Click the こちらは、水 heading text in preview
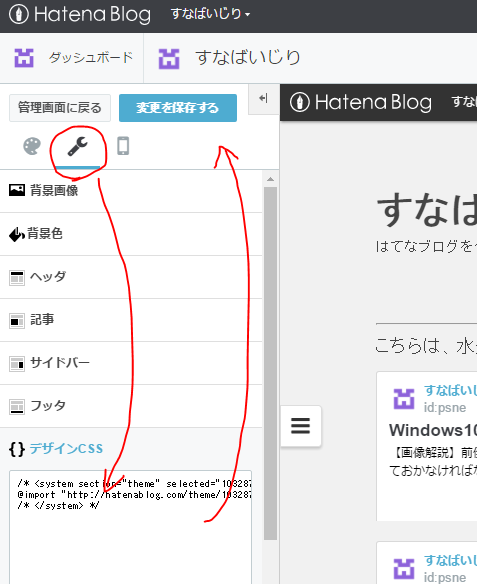477x584 pixels. tap(426, 346)
